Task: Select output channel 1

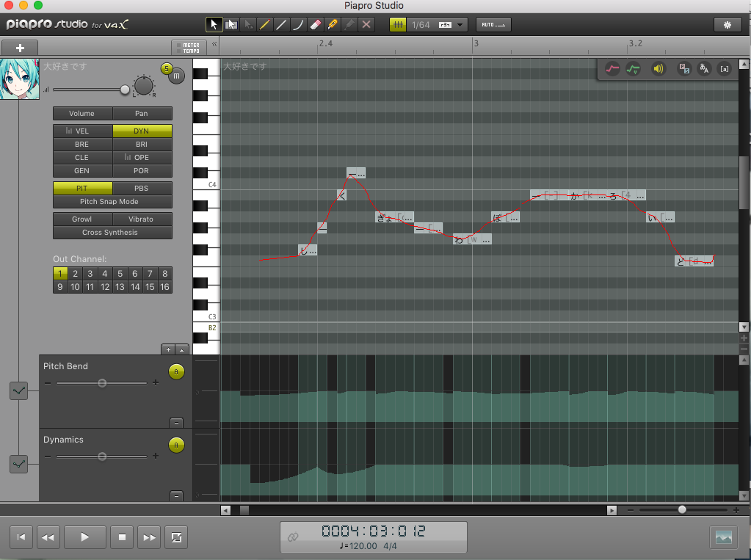Action: pyautogui.click(x=60, y=274)
